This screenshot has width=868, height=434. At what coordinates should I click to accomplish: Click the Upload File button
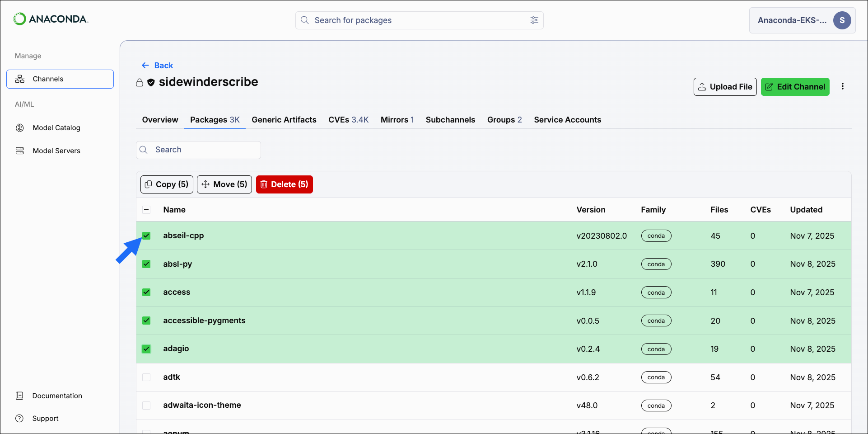pos(725,87)
